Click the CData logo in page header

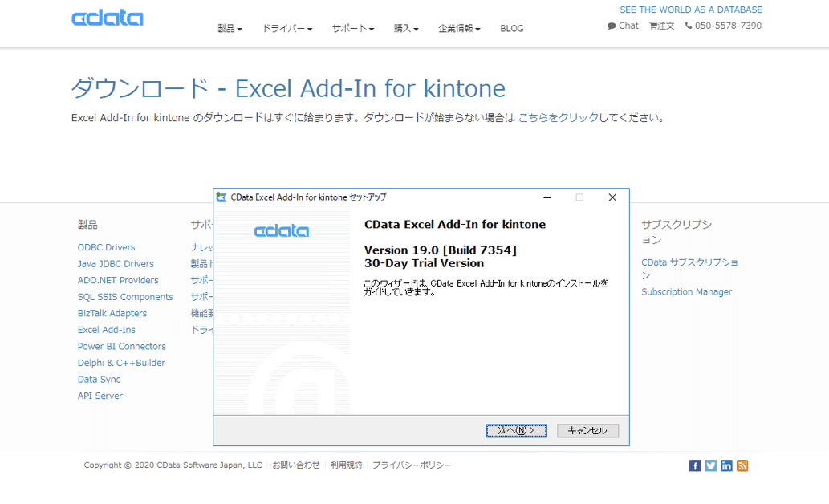point(108,18)
